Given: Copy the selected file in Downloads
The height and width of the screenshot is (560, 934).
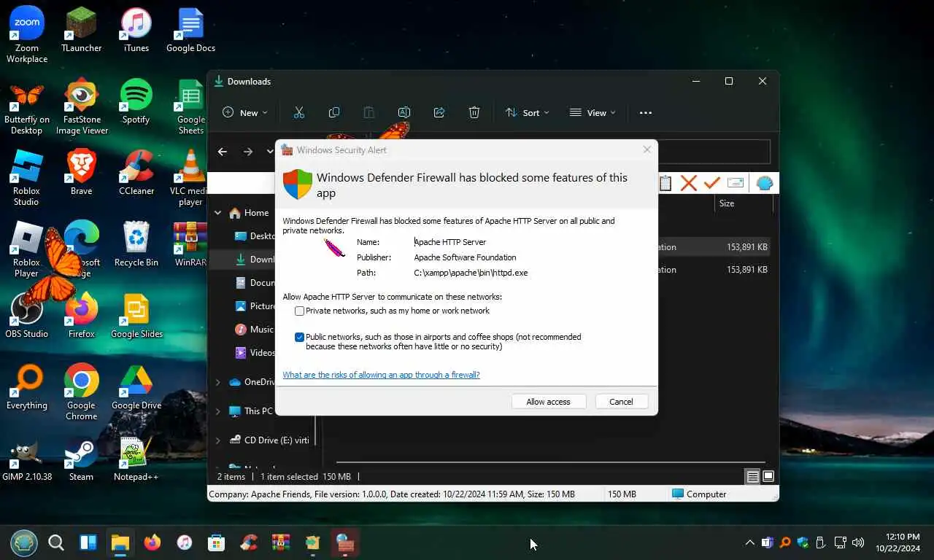Looking at the screenshot, I should 333,112.
